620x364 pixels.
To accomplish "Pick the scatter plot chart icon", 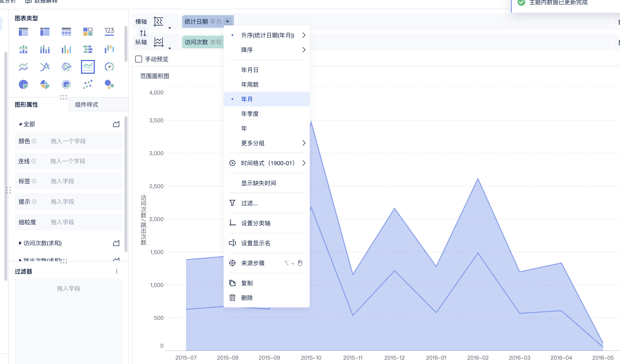I will click(x=88, y=84).
